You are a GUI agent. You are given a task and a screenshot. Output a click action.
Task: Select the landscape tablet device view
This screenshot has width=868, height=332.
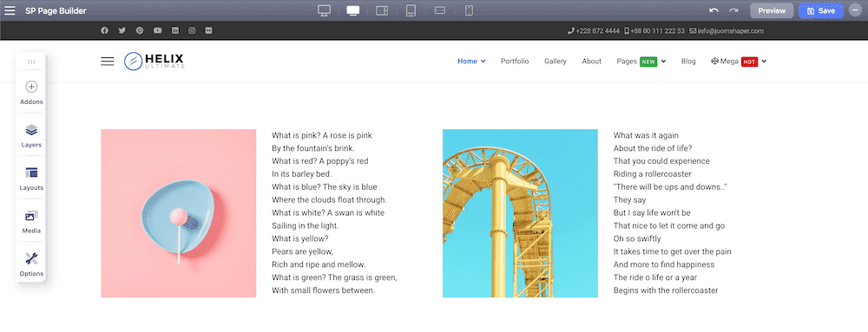[x=382, y=10]
